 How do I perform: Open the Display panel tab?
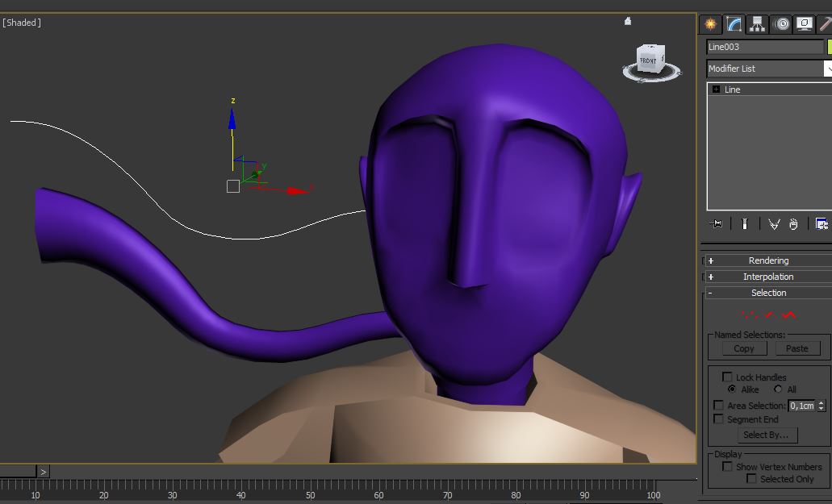click(x=805, y=24)
